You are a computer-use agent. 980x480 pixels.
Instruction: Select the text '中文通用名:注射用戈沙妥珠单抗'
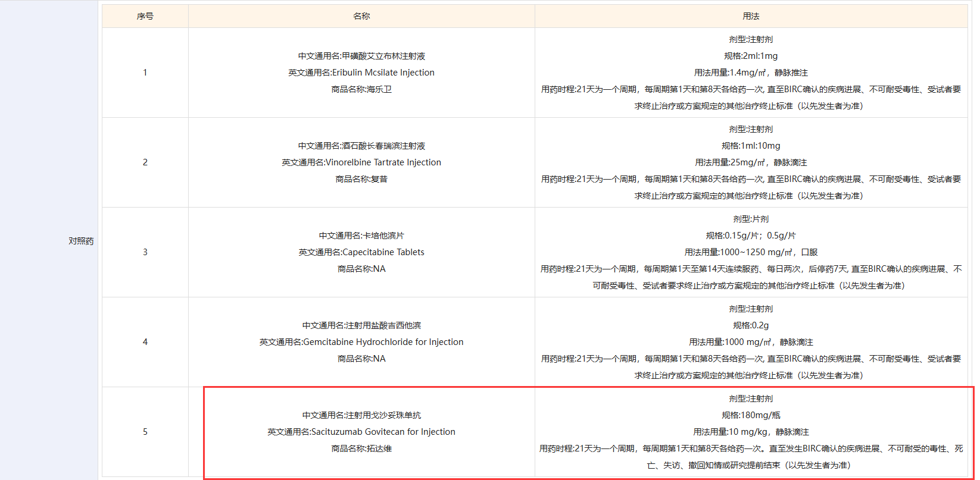point(361,415)
